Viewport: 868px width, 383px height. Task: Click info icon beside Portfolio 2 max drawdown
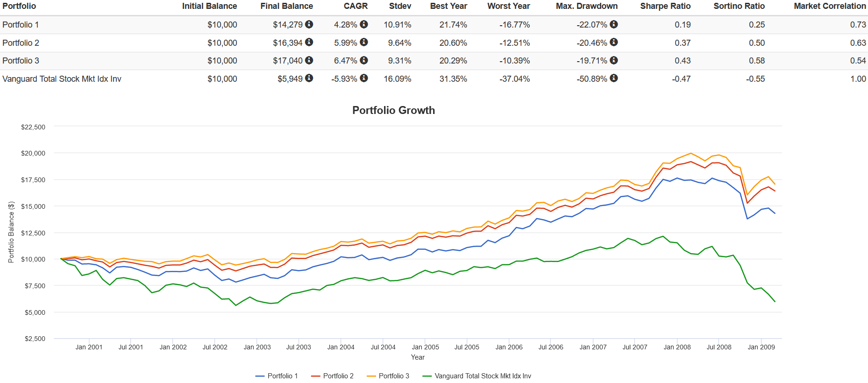[614, 42]
